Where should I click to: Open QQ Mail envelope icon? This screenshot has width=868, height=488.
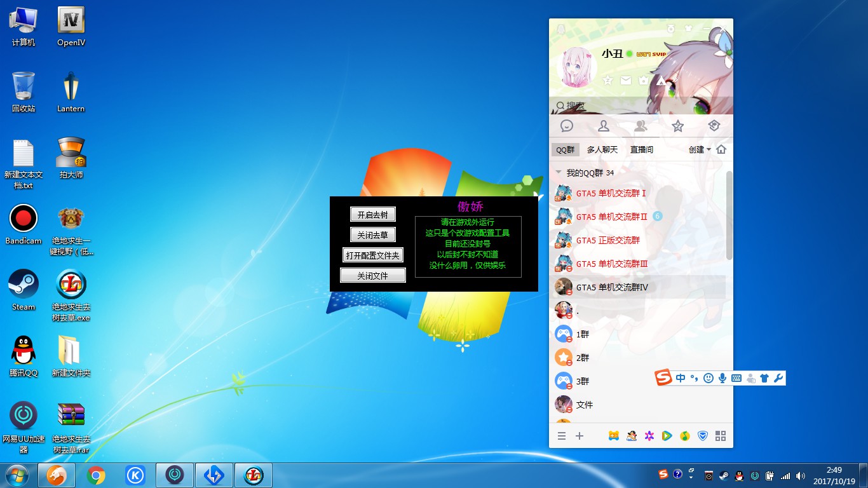click(626, 81)
